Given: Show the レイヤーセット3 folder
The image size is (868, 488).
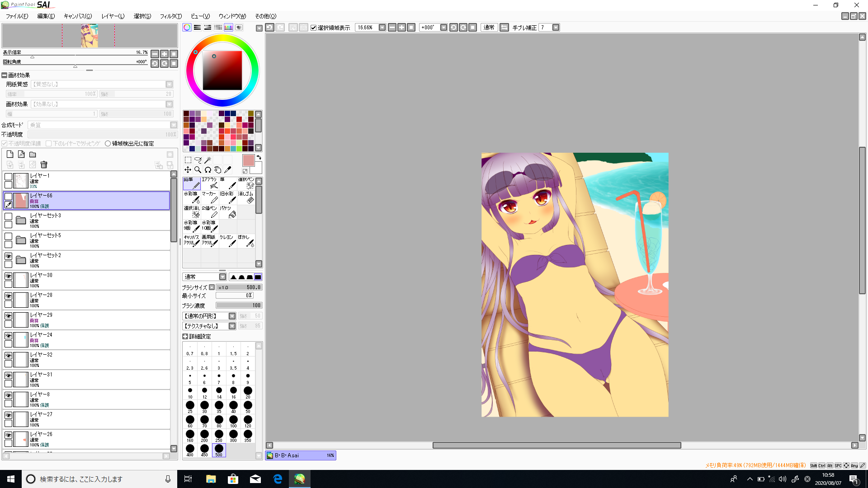Looking at the screenshot, I should pos(8,216).
